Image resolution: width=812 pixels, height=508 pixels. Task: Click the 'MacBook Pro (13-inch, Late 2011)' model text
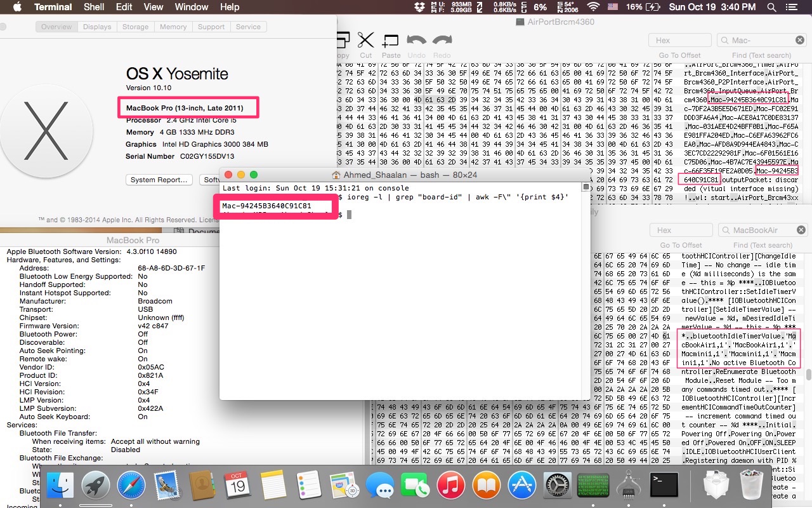pyautogui.click(x=185, y=108)
